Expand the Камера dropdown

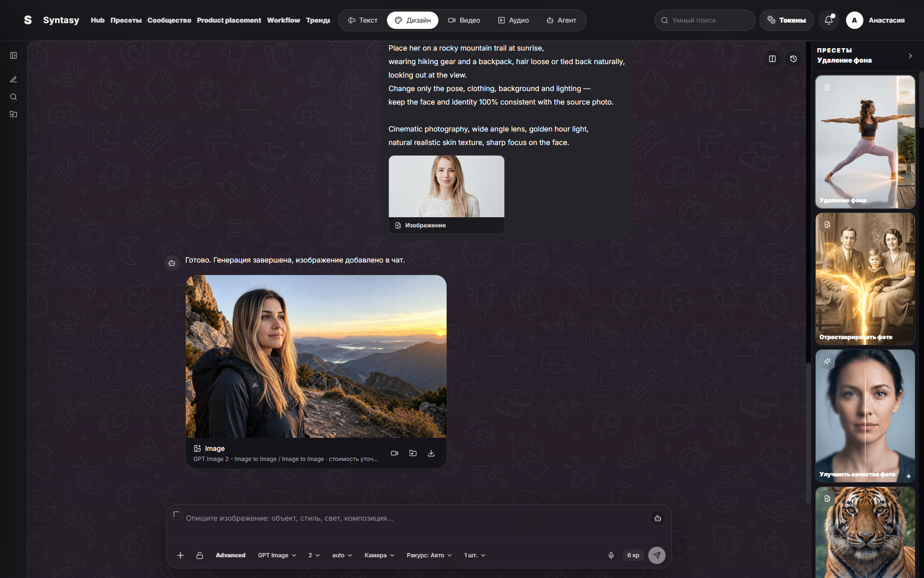coord(380,555)
